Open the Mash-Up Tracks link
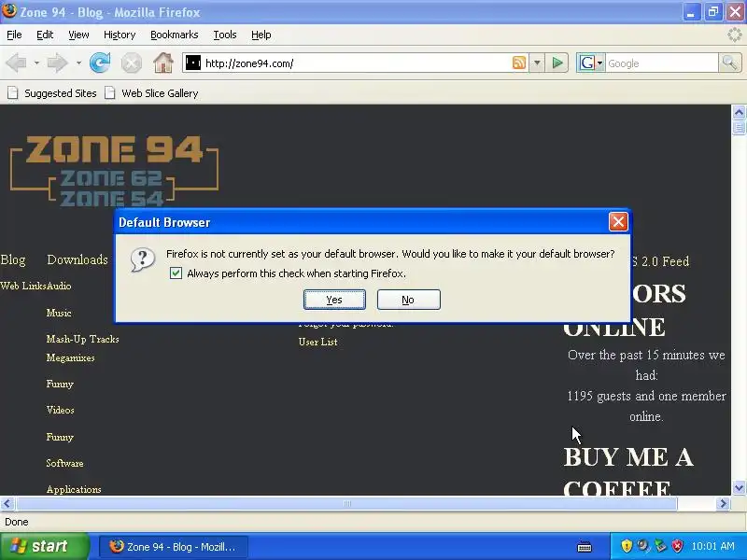 [x=83, y=339]
